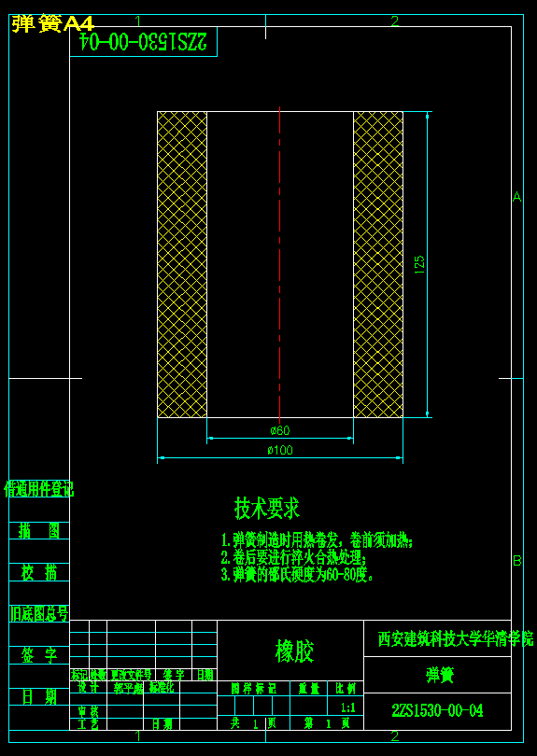The width and height of the screenshot is (537, 756).
Task: Click the '西安建筑科技大学华清学院' school name
Action: point(456,639)
